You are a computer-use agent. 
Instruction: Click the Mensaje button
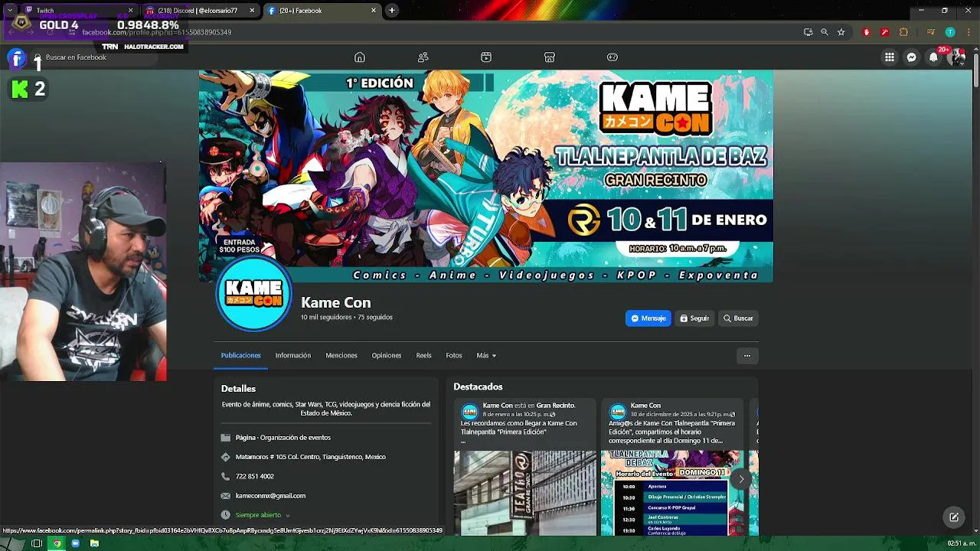point(648,318)
